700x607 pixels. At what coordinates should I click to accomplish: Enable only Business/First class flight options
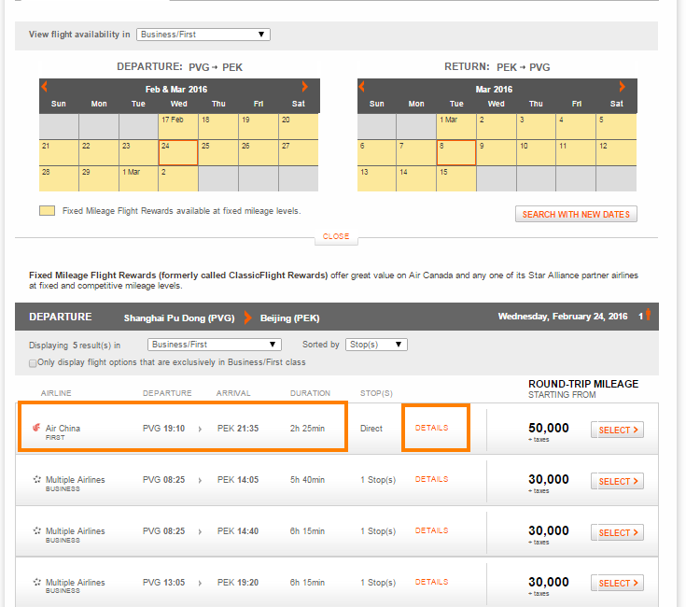34,362
